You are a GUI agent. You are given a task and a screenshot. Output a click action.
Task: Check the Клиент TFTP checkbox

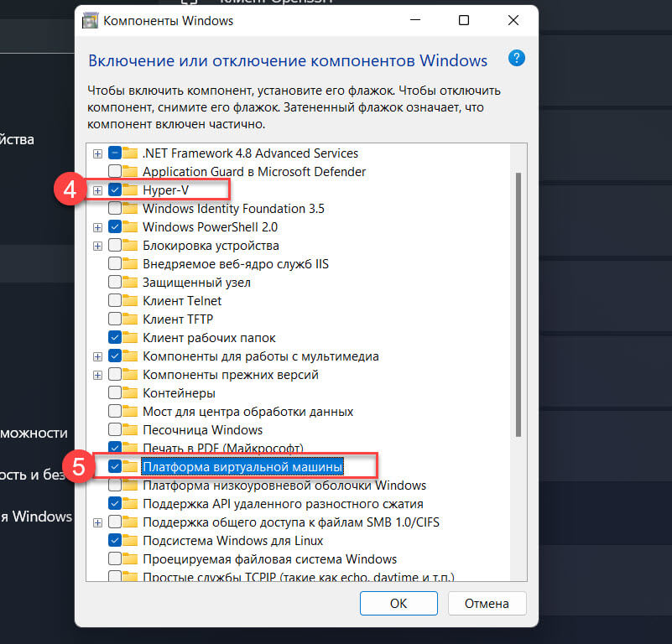[115, 319]
